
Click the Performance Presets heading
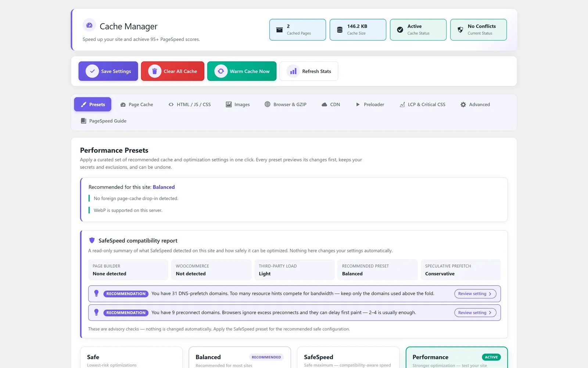tap(114, 150)
